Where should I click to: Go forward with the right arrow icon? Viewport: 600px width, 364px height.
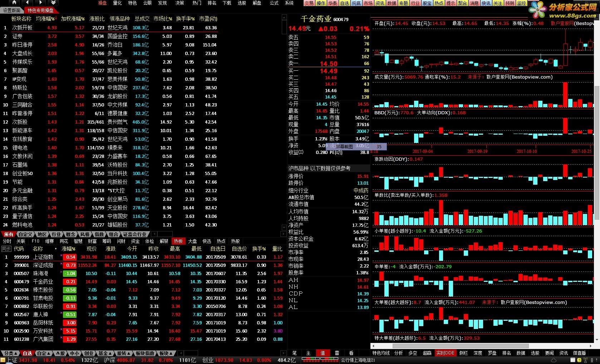(x=40, y=3)
